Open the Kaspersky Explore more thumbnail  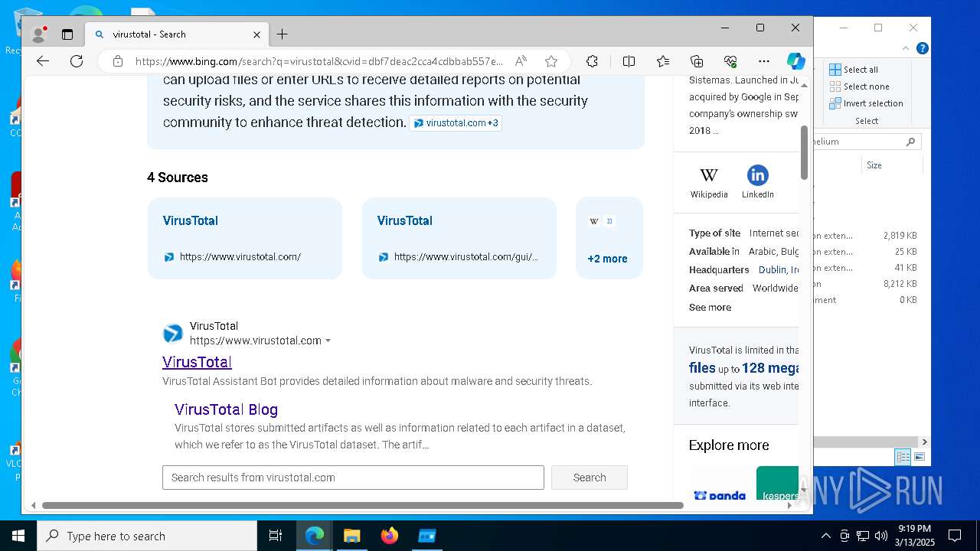[777, 484]
